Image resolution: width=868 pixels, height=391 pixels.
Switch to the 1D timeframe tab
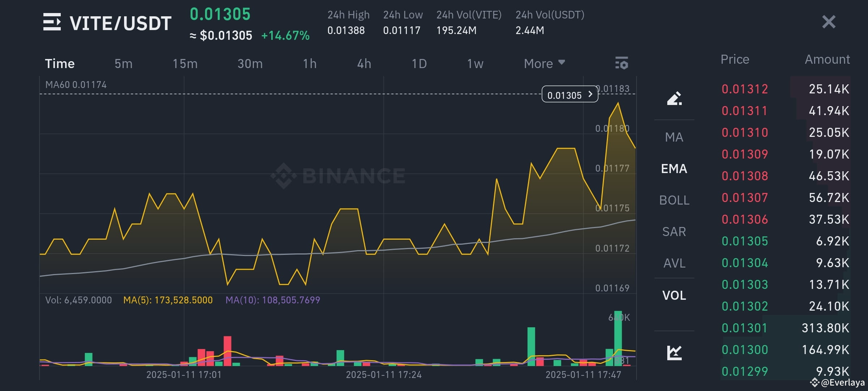pos(419,63)
